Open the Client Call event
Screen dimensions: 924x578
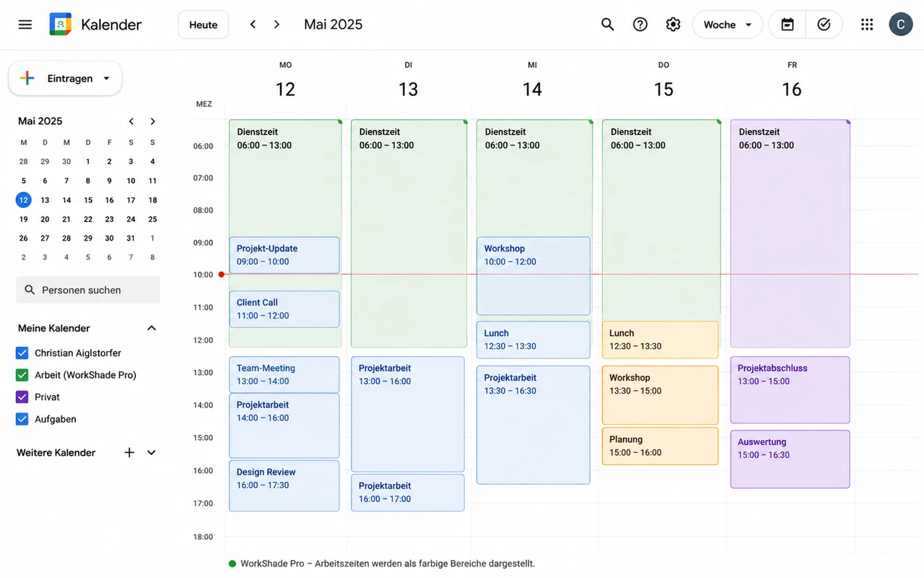284,309
